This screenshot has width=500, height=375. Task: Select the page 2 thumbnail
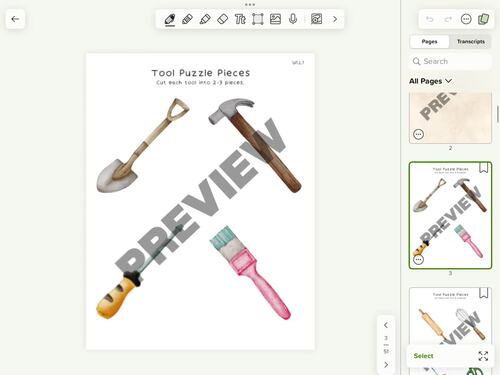450,118
